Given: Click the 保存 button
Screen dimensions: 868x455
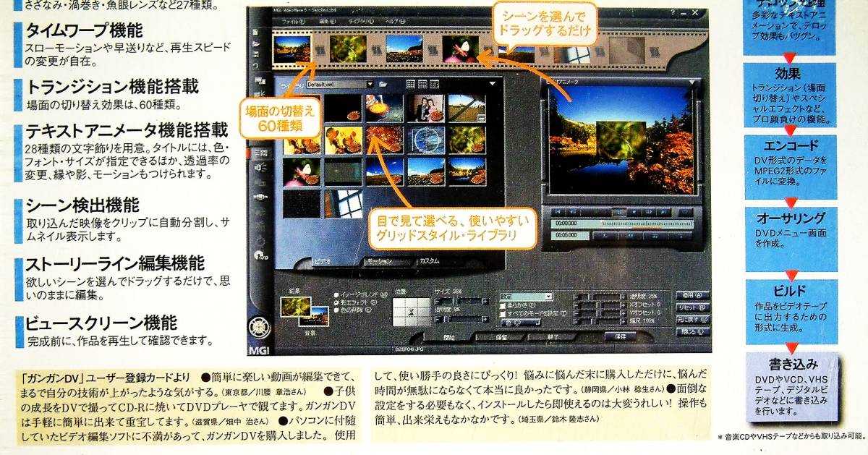Looking at the screenshot, I should pyautogui.click(x=620, y=336).
